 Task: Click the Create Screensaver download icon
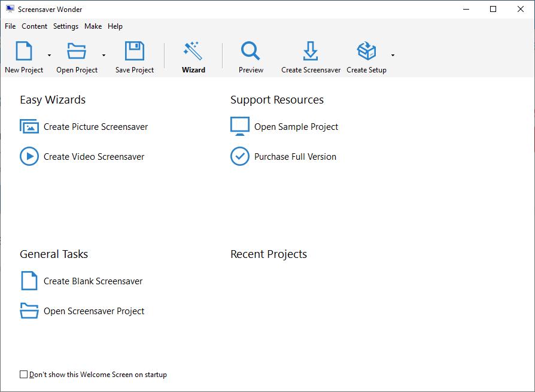(x=311, y=51)
